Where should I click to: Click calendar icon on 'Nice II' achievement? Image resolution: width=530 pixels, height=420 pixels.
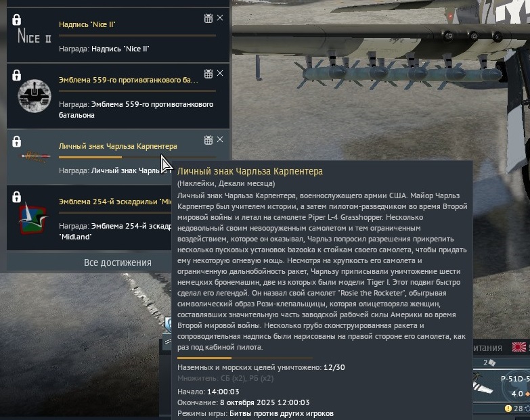(208, 18)
